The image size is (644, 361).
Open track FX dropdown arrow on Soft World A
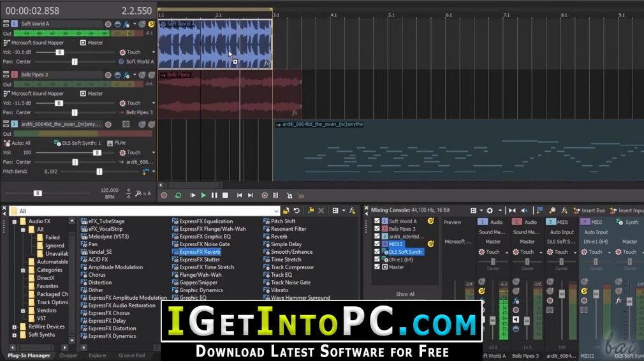[x=135, y=24]
